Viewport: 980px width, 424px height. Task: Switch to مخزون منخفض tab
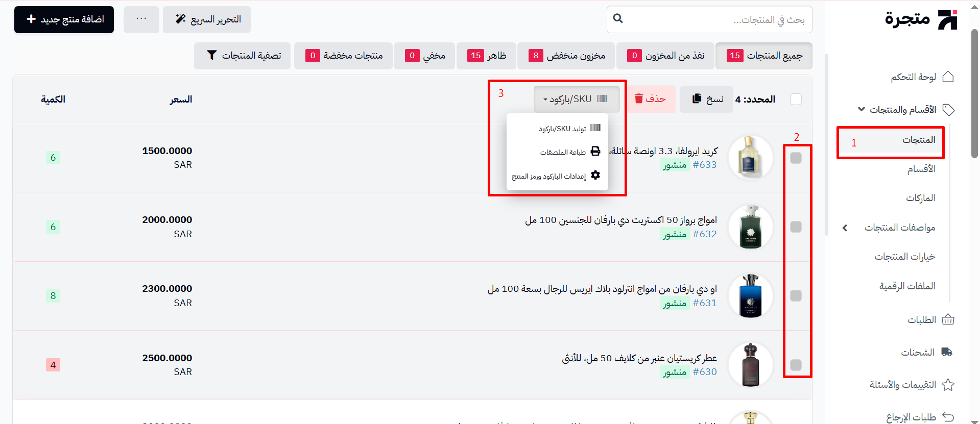[x=566, y=56]
